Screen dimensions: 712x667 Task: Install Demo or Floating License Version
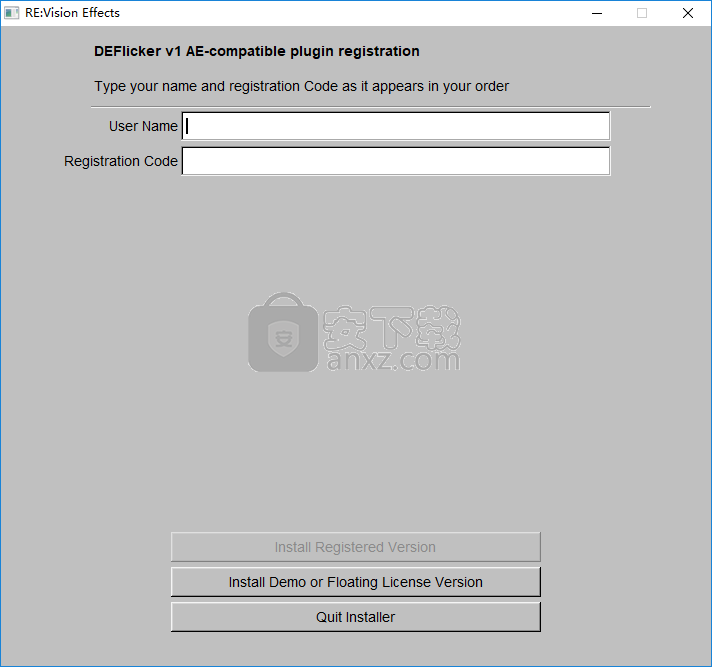tap(356, 582)
